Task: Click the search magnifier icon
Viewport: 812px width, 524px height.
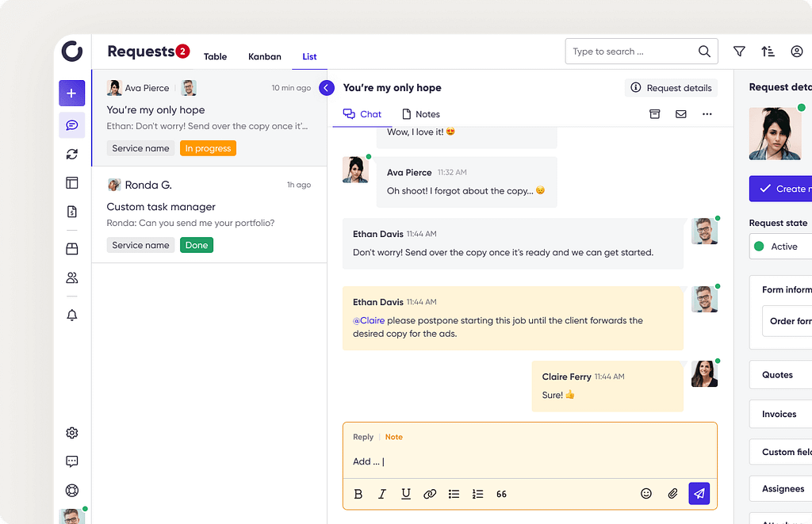Action: coord(704,52)
